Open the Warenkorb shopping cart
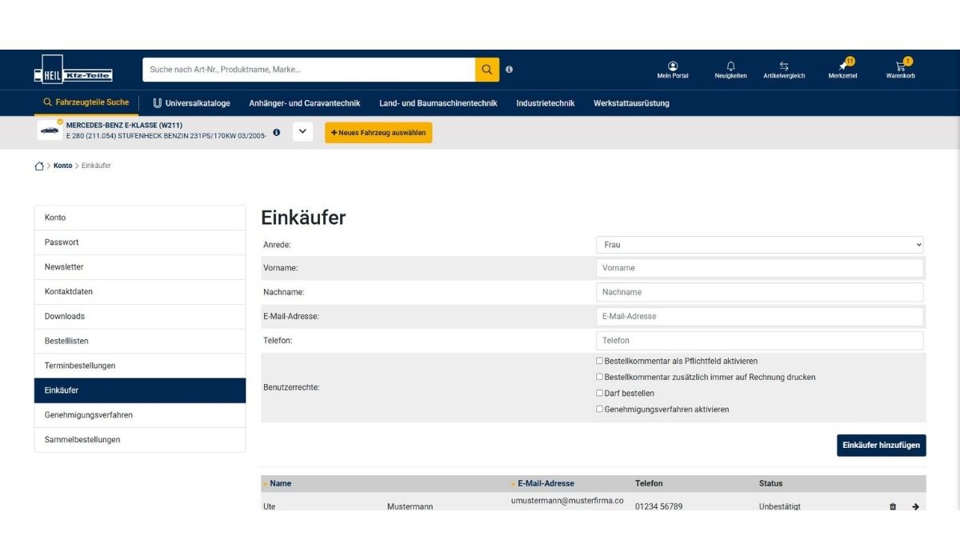The height and width of the screenshot is (560, 960). pos(900,67)
